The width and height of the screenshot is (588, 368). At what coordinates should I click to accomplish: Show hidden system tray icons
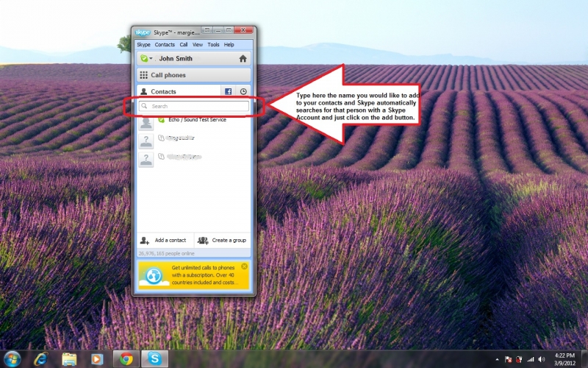[497, 359]
